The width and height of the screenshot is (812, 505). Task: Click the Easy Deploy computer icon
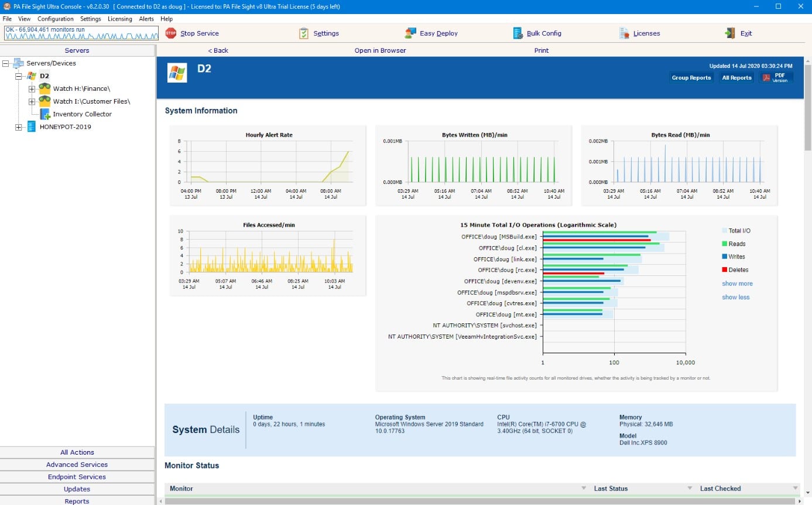tap(410, 33)
